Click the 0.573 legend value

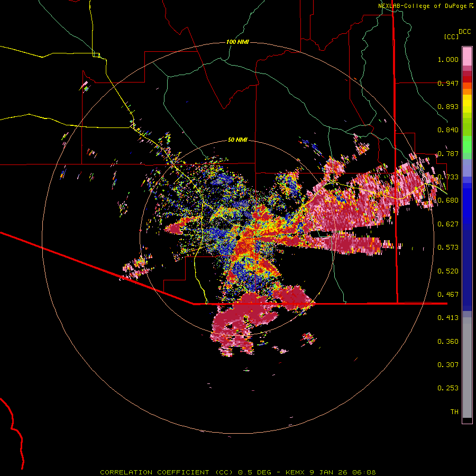448,248
